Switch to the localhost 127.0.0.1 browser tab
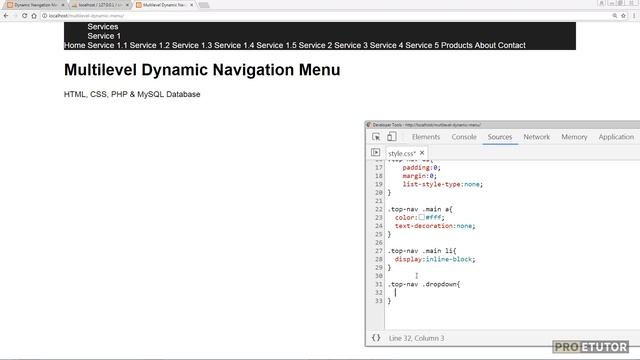Screen dimensions: 640x360 [100, 5]
